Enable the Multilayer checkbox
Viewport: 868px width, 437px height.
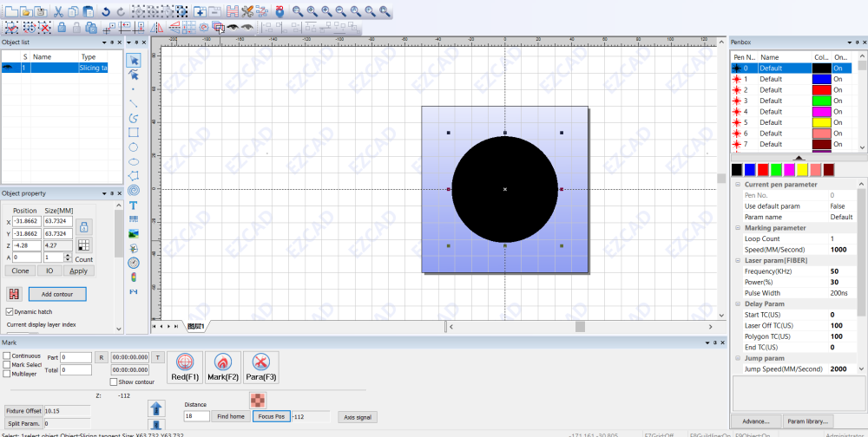[7, 374]
